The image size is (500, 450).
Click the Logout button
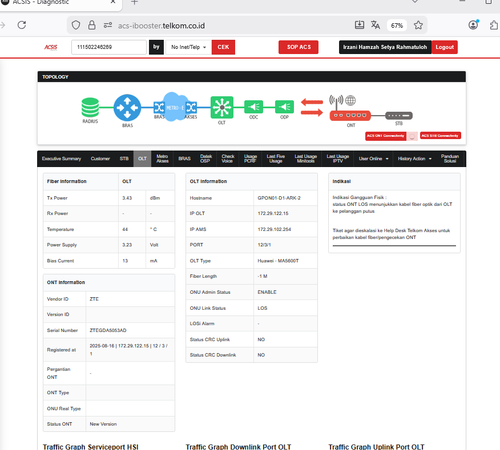tap(445, 47)
